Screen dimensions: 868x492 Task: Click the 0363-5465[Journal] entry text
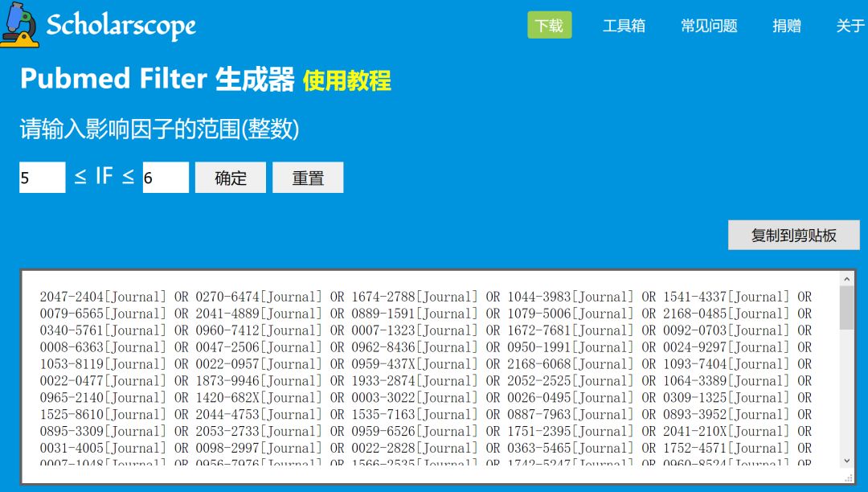click(x=570, y=448)
